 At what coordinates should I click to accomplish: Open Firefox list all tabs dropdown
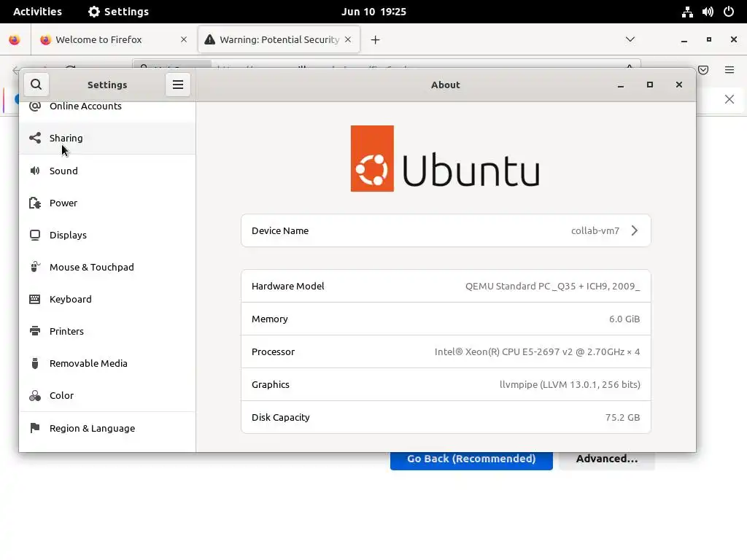click(x=630, y=39)
